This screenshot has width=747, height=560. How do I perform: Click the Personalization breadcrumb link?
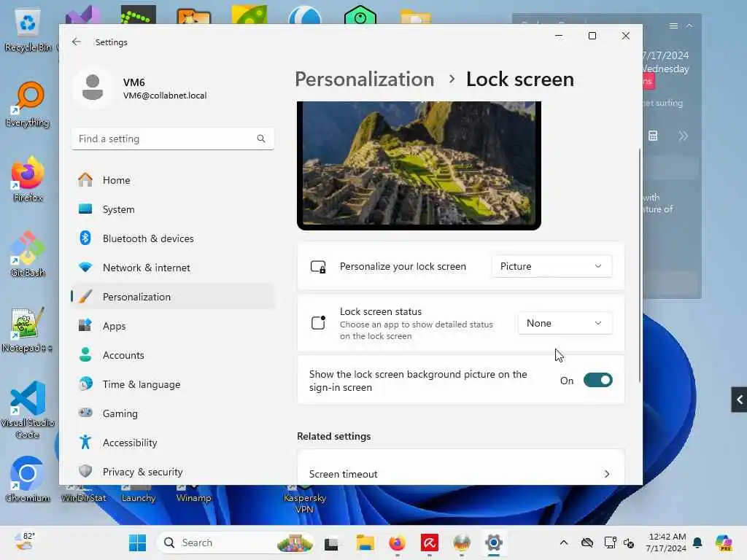[x=365, y=79]
